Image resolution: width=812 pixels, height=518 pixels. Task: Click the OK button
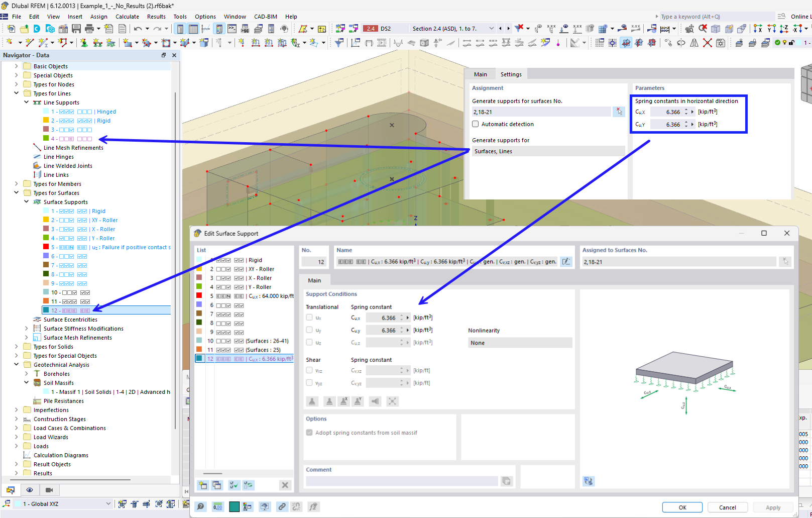(682, 507)
